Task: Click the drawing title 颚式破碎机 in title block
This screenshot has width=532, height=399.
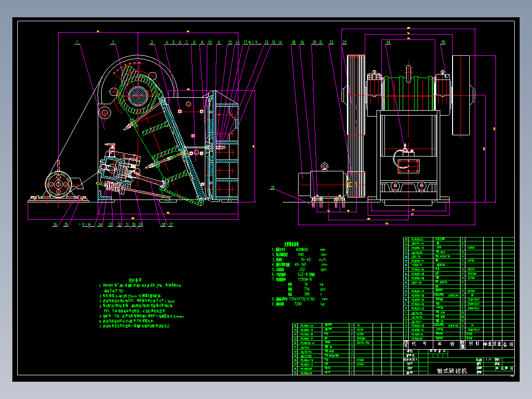Action: point(452,371)
